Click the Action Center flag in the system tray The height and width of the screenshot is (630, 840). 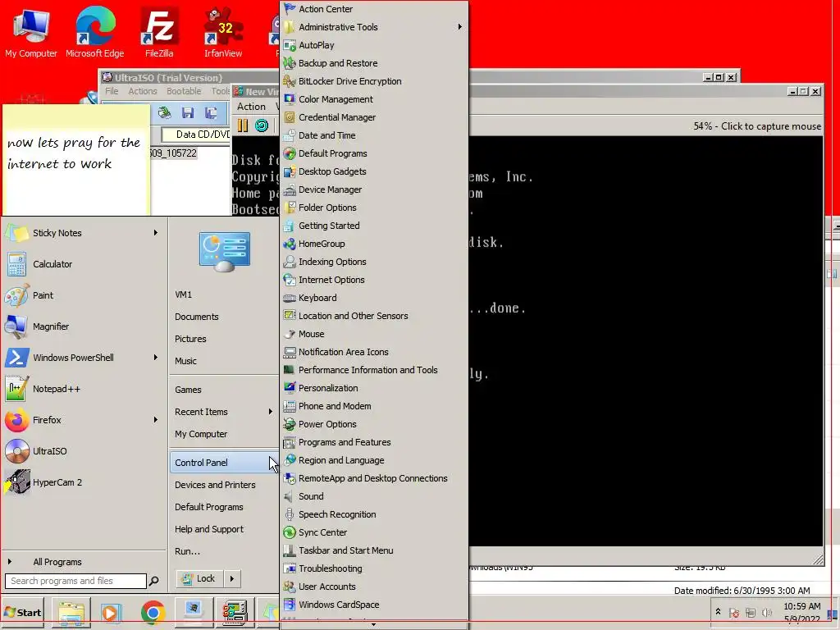pos(734,612)
